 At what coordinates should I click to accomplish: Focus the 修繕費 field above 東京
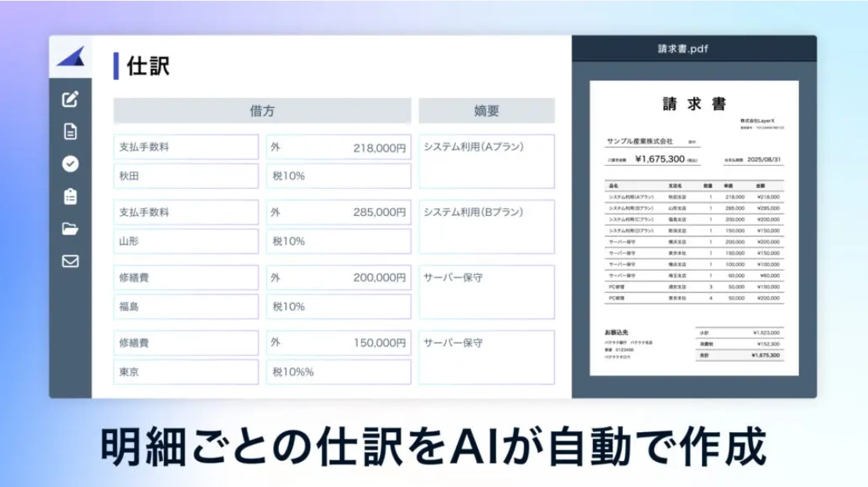(x=186, y=343)
